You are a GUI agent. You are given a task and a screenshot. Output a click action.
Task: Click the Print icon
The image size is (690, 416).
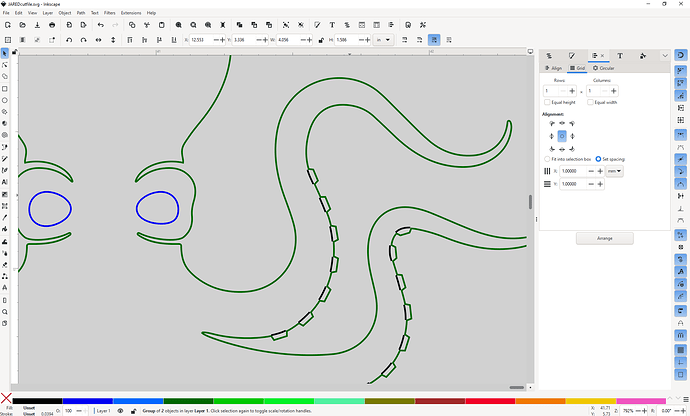(x=52, y=25)
